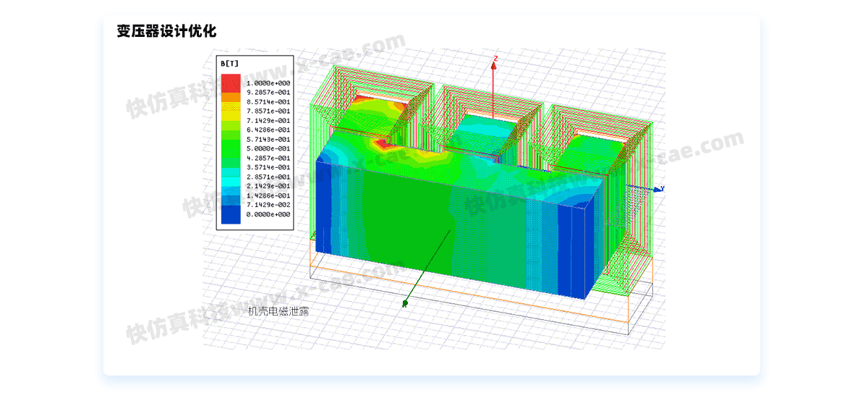Viewport: 868px width, 398px height.
Task: Click the dark blue 0.0000e+000 legend swatch
Action: pyautogui.click(x=230, y=214)
